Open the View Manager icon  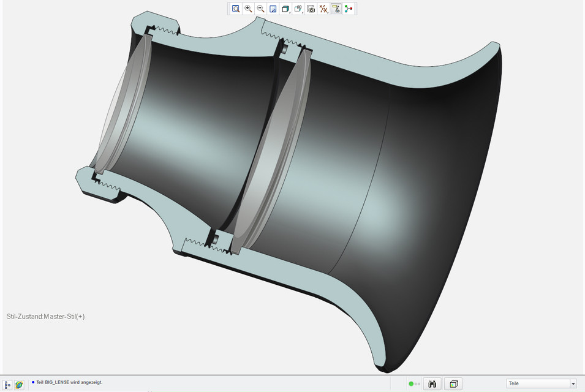click(x=311, y=9)
